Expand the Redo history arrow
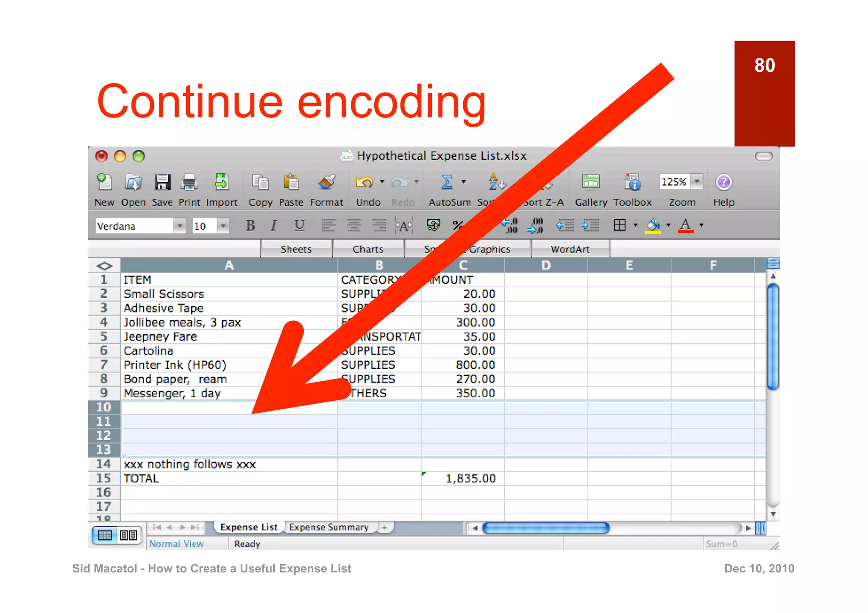This screenshot has height=613, width=868. (x=417, y=181)
